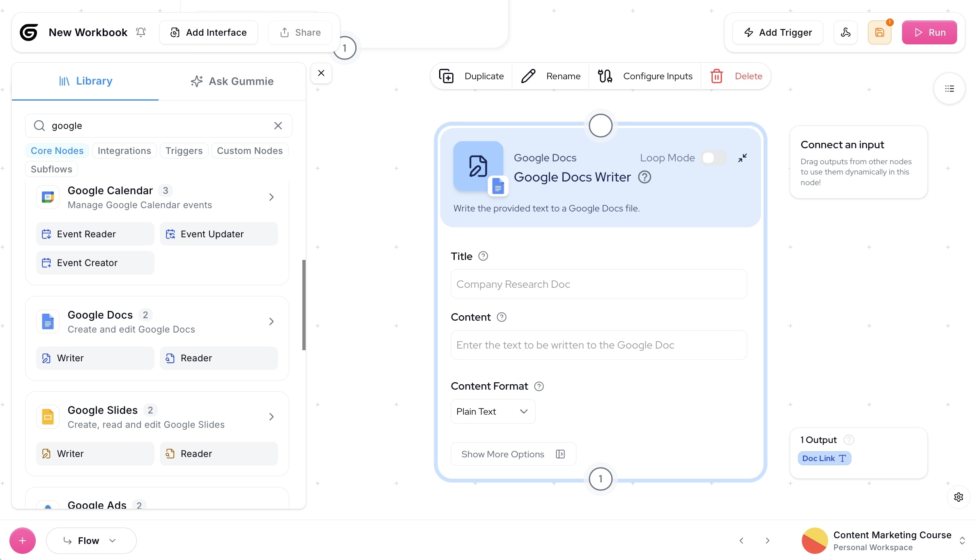
Task: Expand the Google Docs group chevron
Action: pyautogui.click(x=271, y=322)
